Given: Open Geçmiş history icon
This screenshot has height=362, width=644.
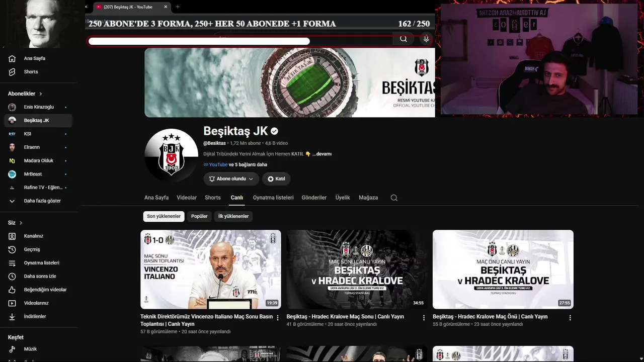Looking at the screenshot, I should [12, 249].
